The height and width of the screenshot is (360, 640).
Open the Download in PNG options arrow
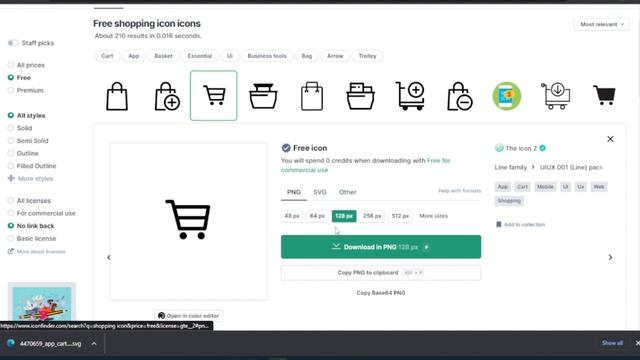(426, 247)
